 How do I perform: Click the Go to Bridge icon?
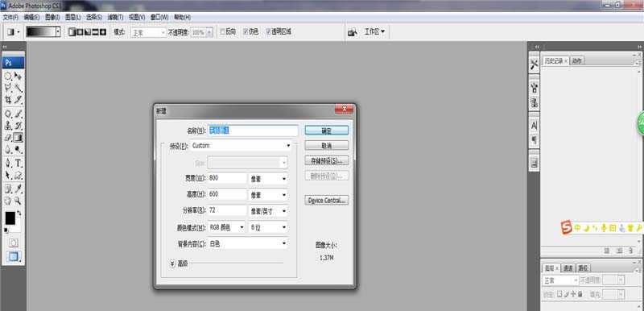(352, 32)
